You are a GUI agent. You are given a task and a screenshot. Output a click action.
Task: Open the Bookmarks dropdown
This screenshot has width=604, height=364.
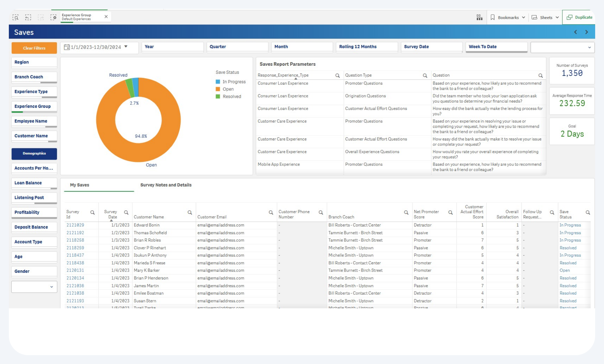click(508, 17)
